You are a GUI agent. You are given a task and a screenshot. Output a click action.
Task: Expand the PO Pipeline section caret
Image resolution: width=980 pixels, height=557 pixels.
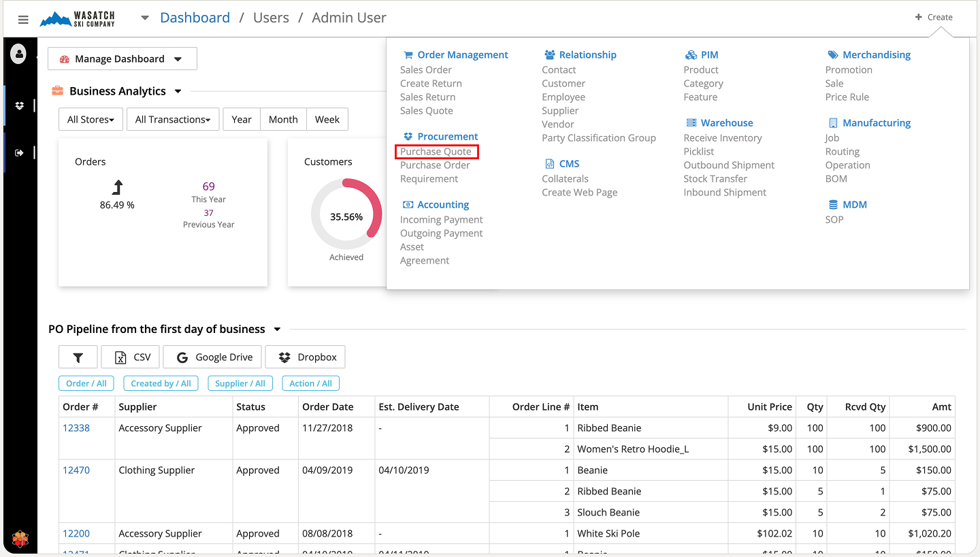click(277, 330)
